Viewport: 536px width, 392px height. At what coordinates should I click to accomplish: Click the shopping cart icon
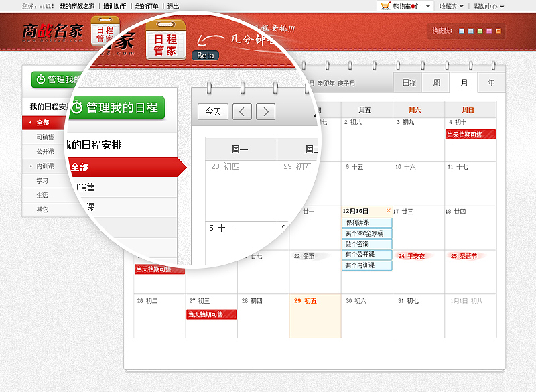pos(385,6)
